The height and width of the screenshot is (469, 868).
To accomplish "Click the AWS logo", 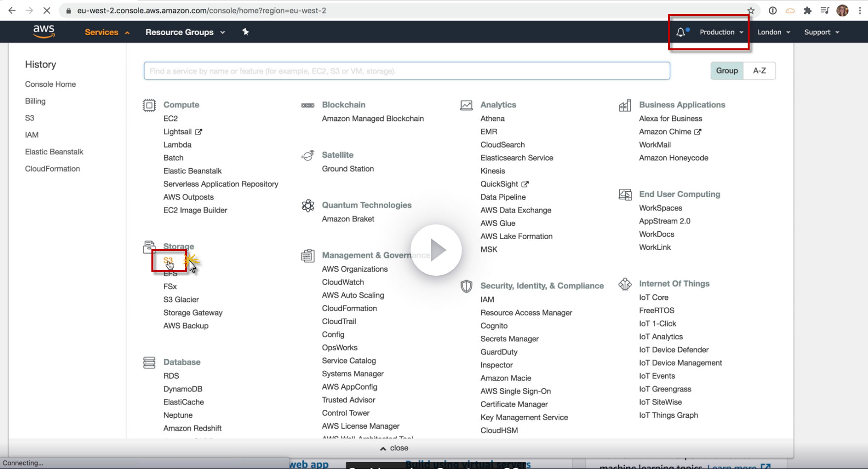I will click(44, 31).
